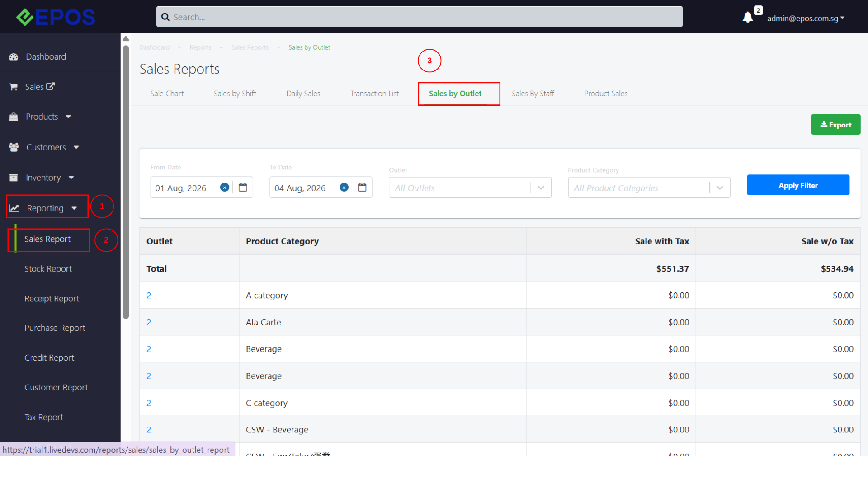Screen dimensions: 868x488
Task: Open Purchase Report in the sidebar
Action: click(x=55, y=328)
